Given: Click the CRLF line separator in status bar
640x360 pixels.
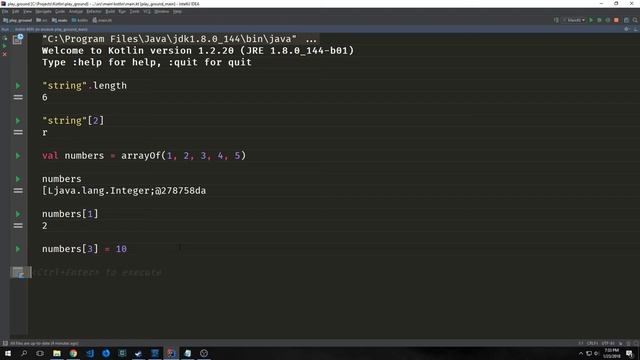Looking at the screenshot, I should pos(592,343).
